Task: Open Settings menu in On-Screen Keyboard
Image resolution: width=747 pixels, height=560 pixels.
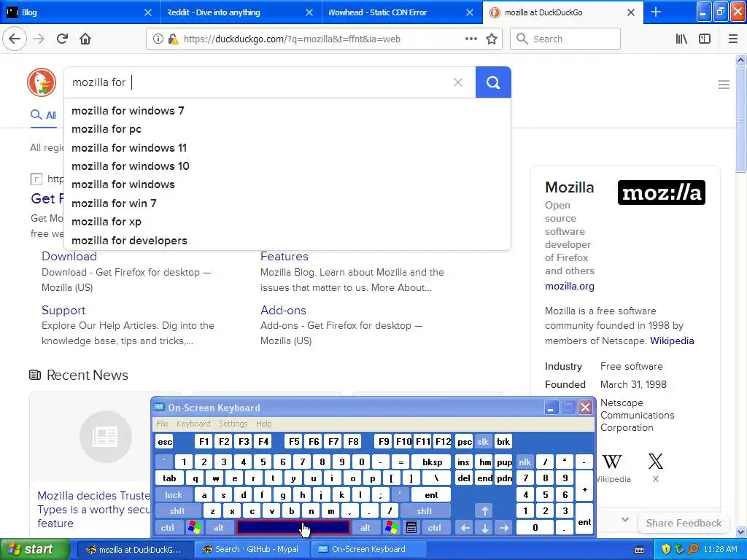Action: pyautogui.click(x=233, y=424)
